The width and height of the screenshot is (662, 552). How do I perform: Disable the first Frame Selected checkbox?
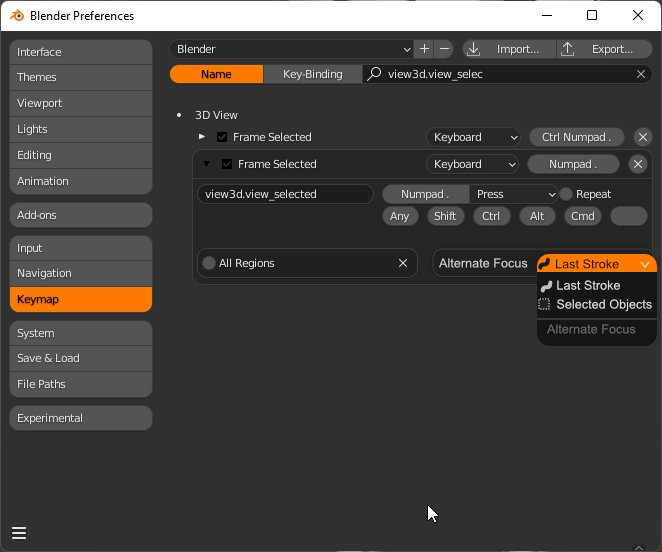click(x=222, y=137)
